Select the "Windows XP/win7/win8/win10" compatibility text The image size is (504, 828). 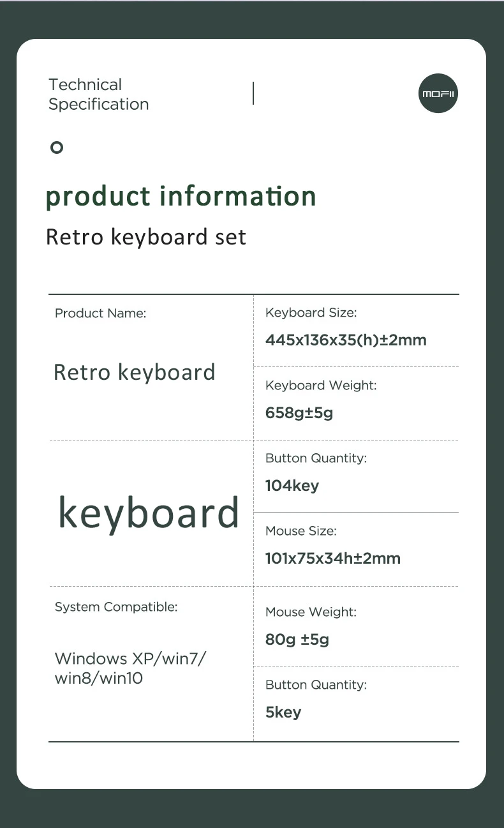tap(130, 668)
